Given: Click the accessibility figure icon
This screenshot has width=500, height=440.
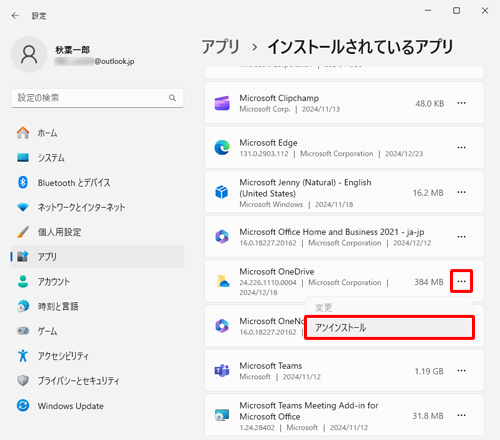Looking at the screenshot, I should [x=23, y=356].
